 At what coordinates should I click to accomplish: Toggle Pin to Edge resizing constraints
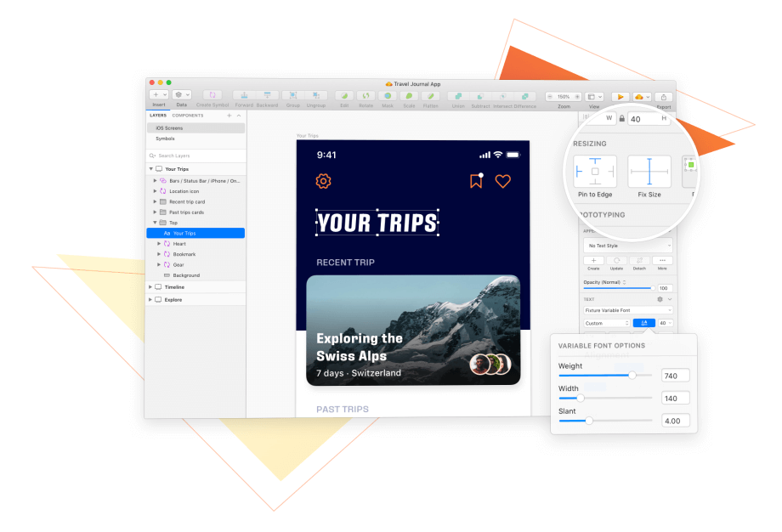[x=595, y=172]
